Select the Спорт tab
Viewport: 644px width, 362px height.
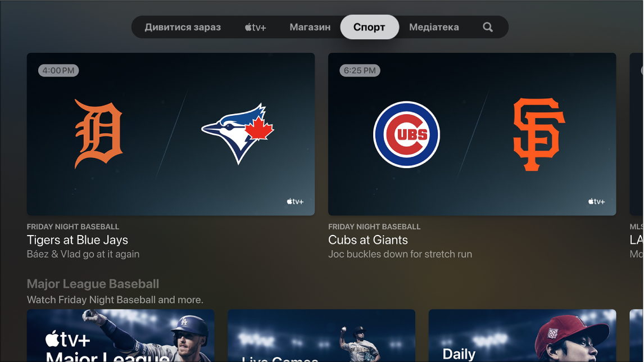[369, 27]
